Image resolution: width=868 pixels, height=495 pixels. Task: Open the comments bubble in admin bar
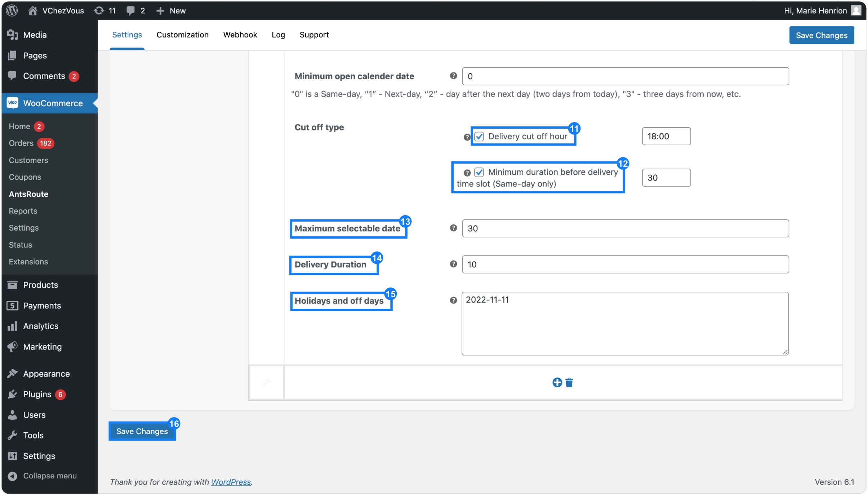pyautogui.click(x=130, y=11)
